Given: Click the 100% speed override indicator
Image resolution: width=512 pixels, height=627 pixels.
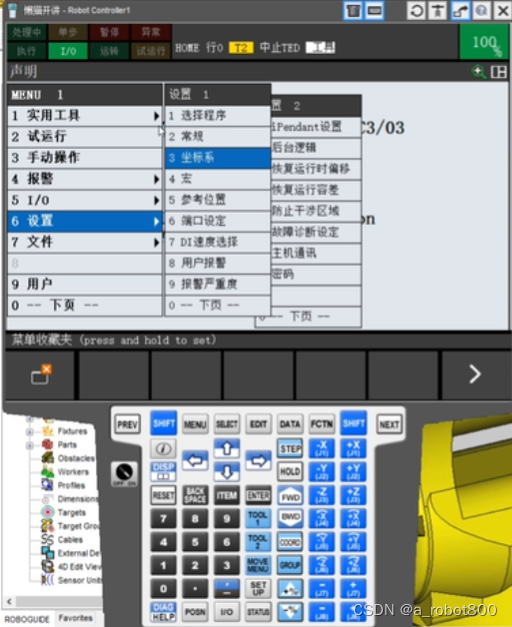Looking at the screenshot, I should (484, 42).
